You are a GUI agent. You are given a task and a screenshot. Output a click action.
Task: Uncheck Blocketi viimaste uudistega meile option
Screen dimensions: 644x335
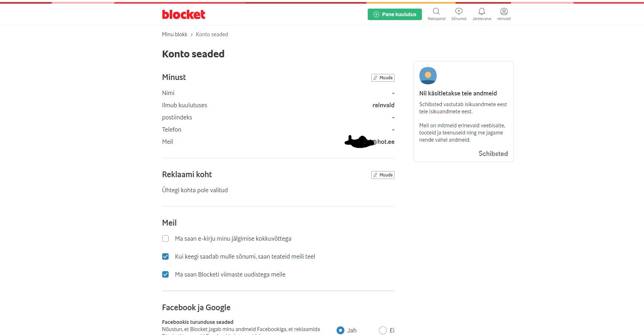click(165, 274)
